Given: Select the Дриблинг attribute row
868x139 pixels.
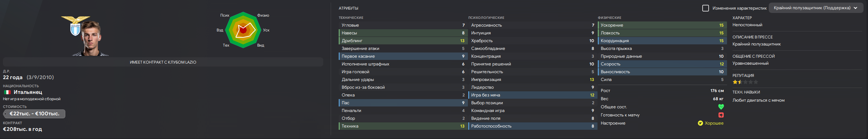Looking at the screenshot, I should [x=403, y=41].
